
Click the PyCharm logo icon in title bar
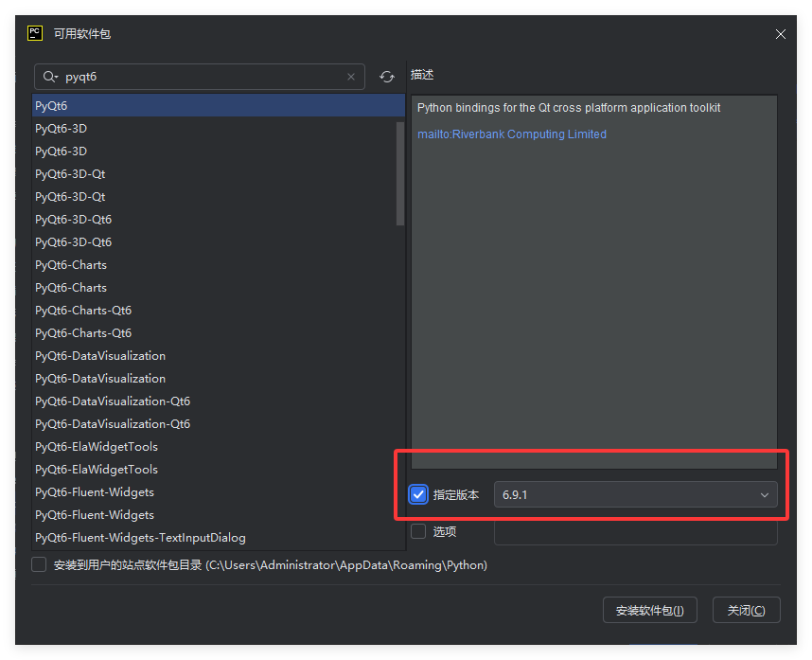35,33
